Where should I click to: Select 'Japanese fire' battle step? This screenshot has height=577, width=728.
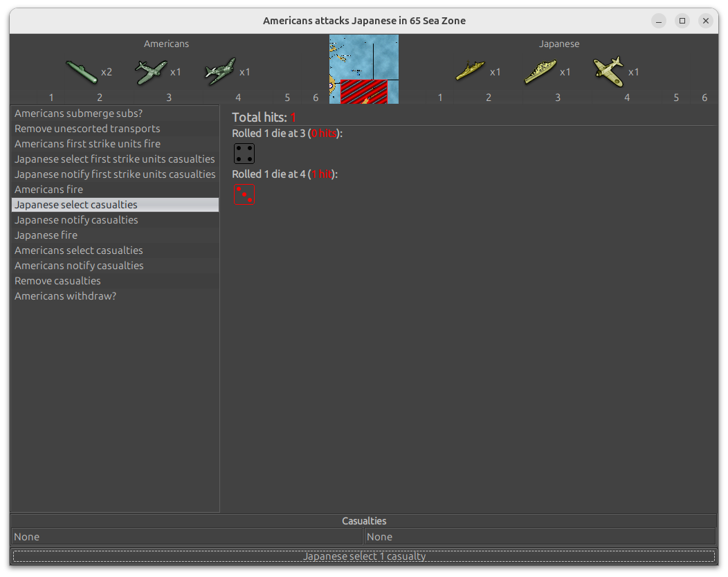click(46, 235)
